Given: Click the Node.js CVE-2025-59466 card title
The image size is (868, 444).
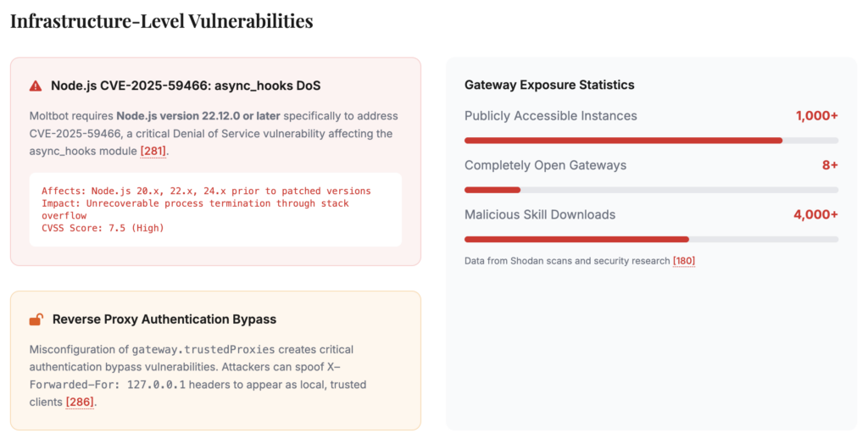Looking at the screenshot, I should (186, 86).
